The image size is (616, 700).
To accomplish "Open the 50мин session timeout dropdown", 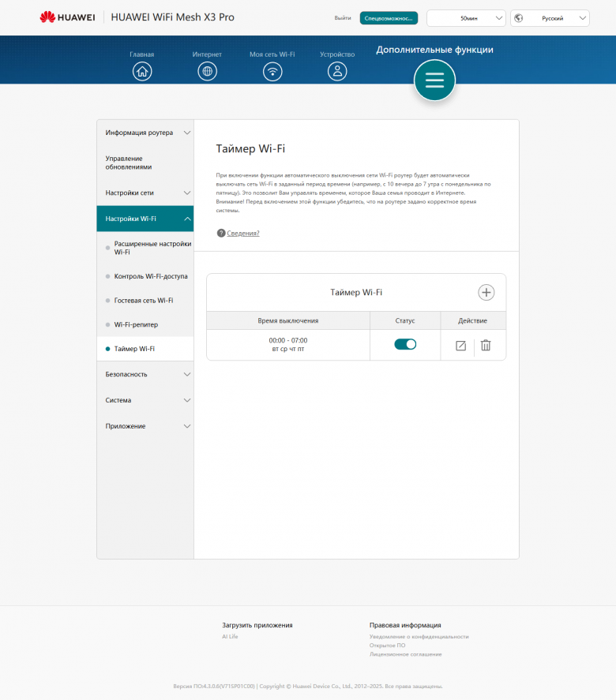I will click(466, 18).
